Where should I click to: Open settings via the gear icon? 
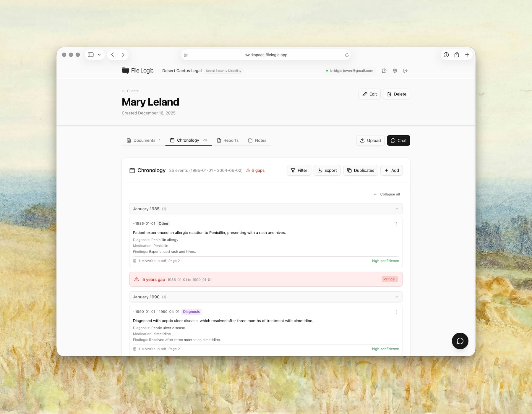pyautogui.click(x=395, y=71)
